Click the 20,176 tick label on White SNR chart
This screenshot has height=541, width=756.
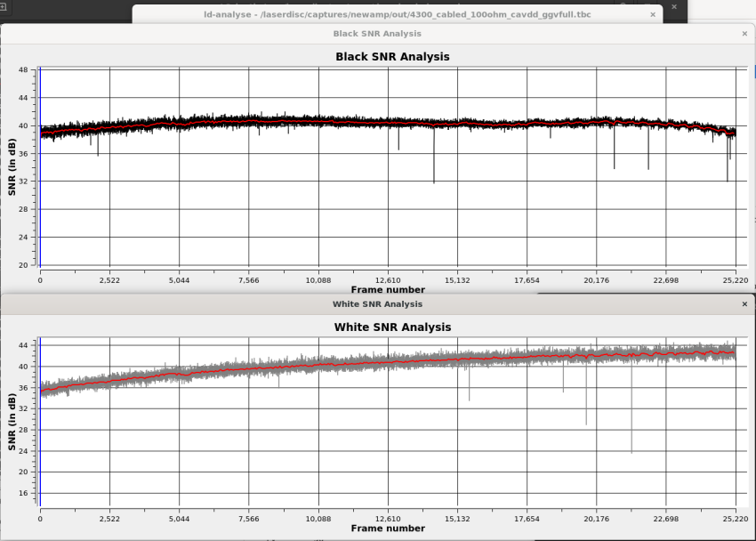[x=596, y=519]
